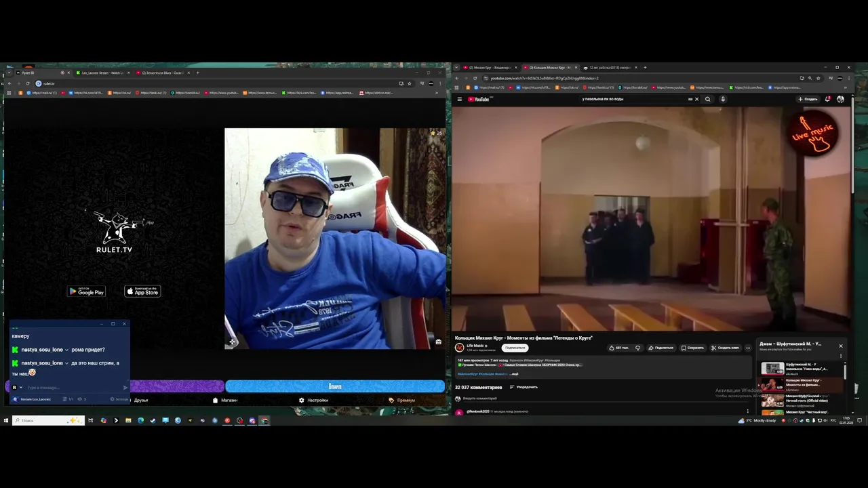Open the Магазин shop tab
Viewport: 868px width, 488px height.
tap(225, 400)
